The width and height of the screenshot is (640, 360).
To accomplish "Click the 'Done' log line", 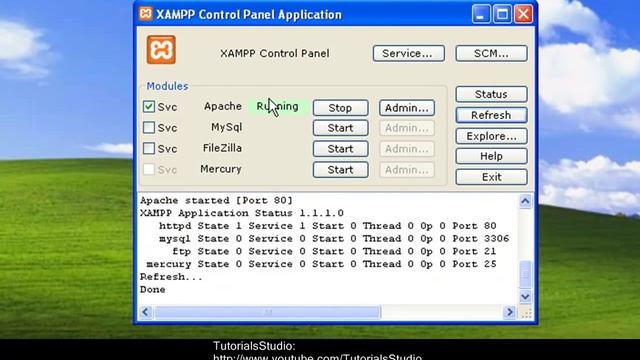I will click(x=153, y=289).
